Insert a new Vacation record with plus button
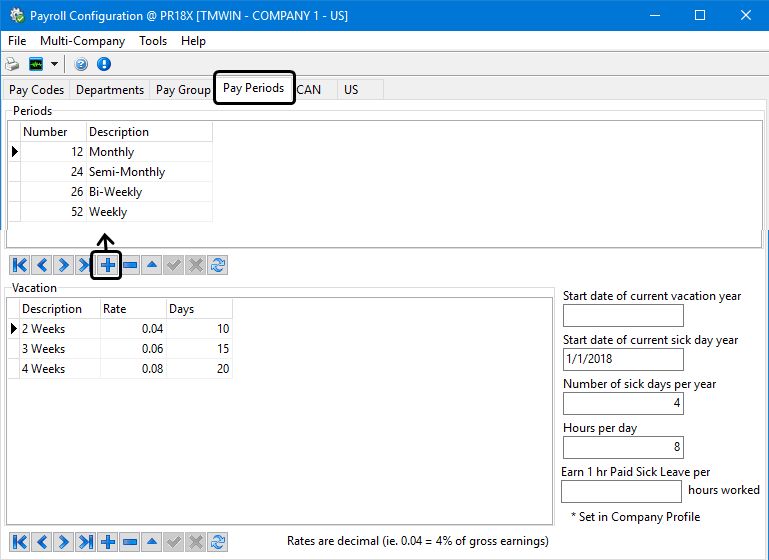Image resolution: width=769 pixels, height=560 pixels. tap(107, 542)
